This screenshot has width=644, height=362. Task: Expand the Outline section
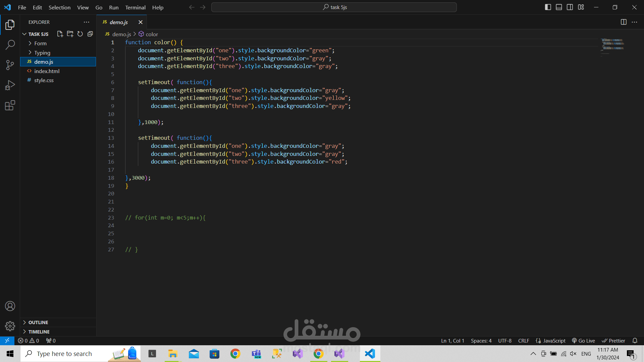point(38,322)
